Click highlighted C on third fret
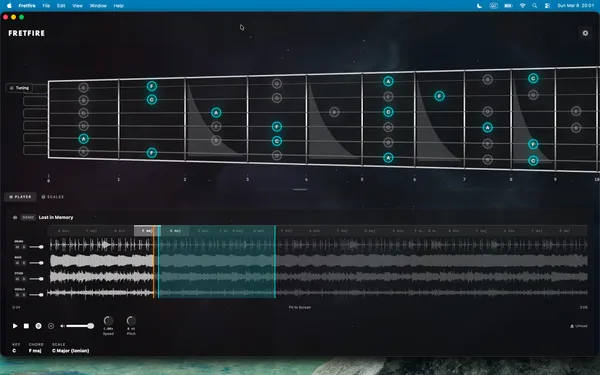 tap(277, 141)
